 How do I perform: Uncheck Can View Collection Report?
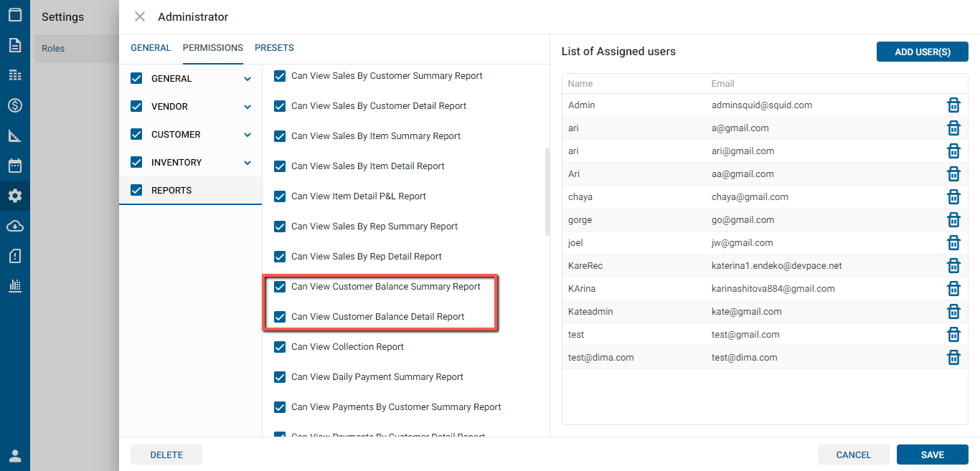click(280, 347)
